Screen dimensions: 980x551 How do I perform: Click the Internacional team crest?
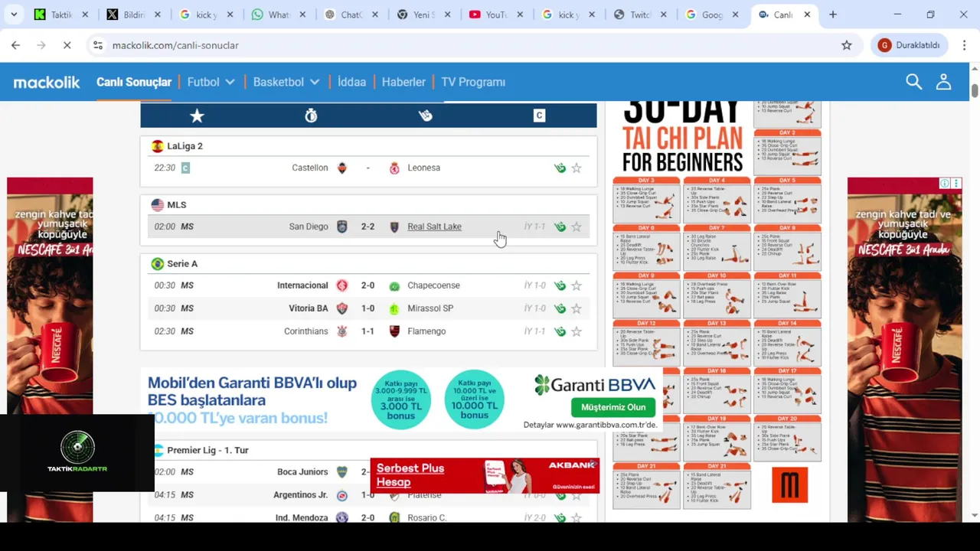[342, 285]
